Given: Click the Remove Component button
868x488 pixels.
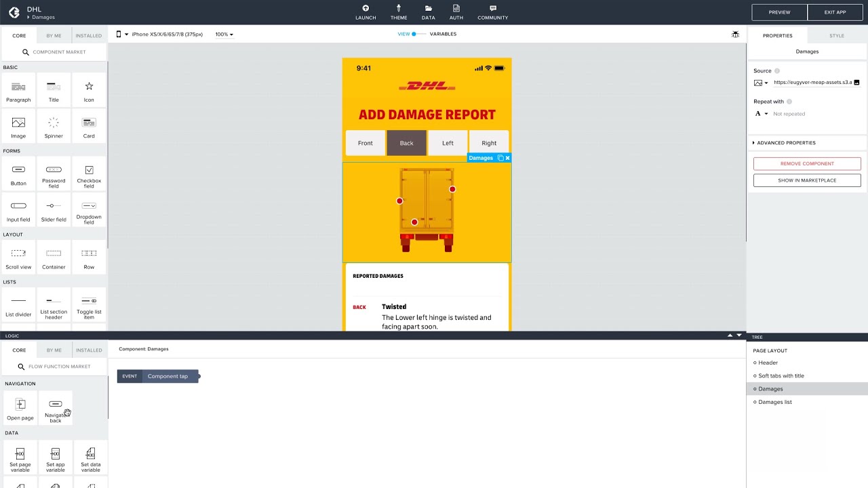Looking at the screenshot, I should coord(807,163).
